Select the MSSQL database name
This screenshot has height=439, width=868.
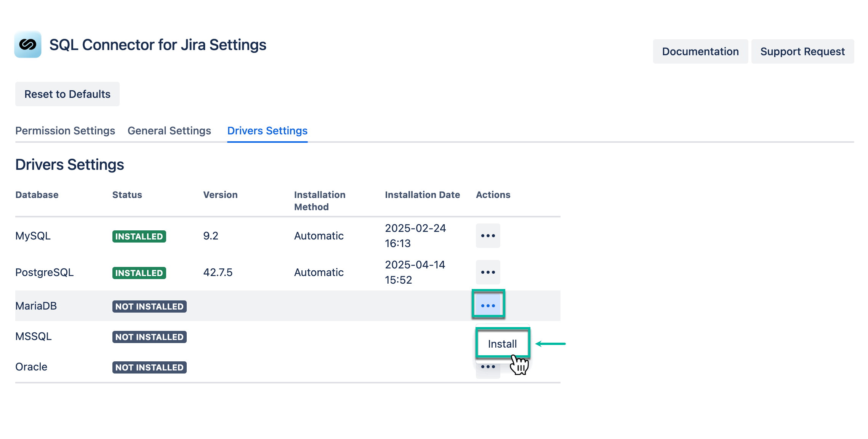coord(34,336)
